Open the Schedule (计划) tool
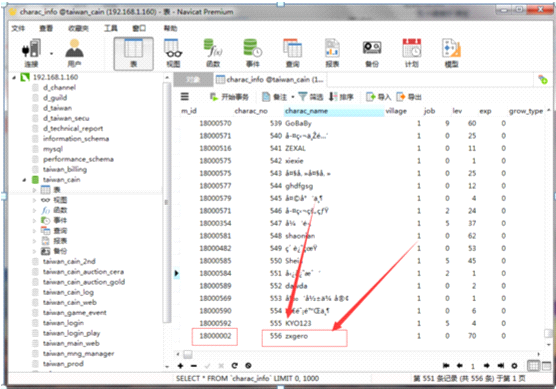 point(412,52)
